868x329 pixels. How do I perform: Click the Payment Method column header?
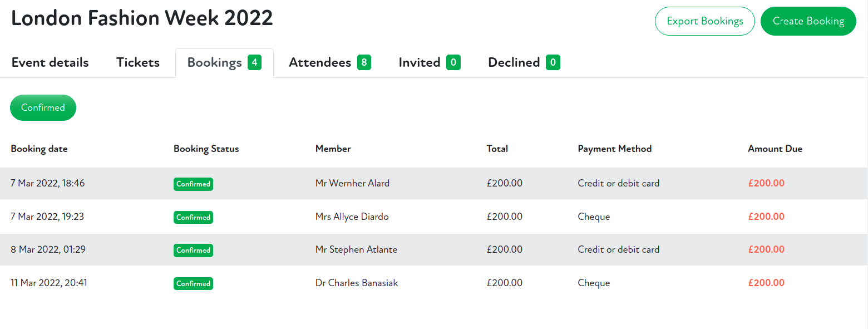614,149
